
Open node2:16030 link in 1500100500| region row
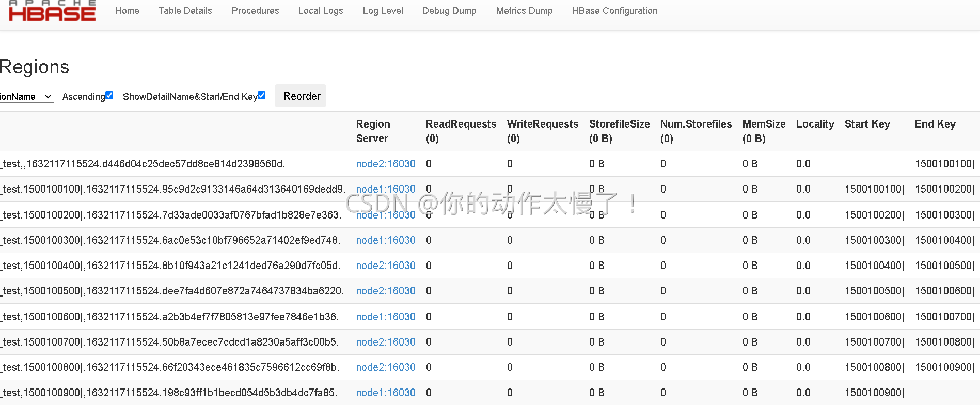tap(386, 291)
